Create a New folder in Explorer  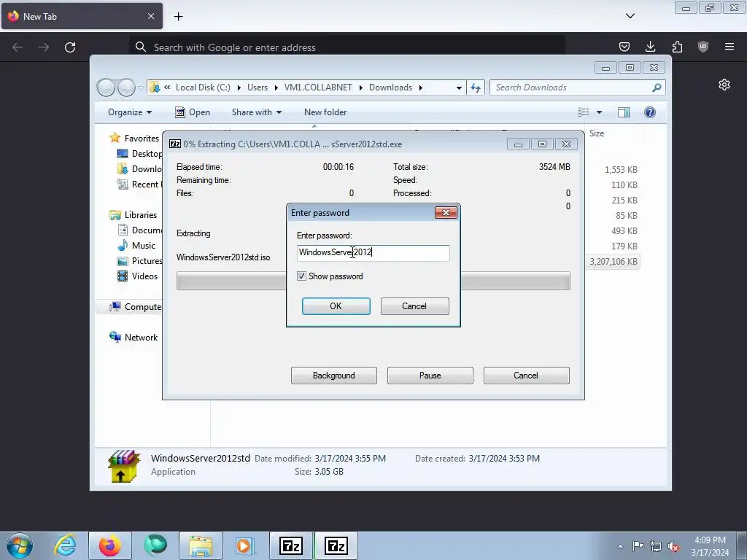(x=325, y=112)
